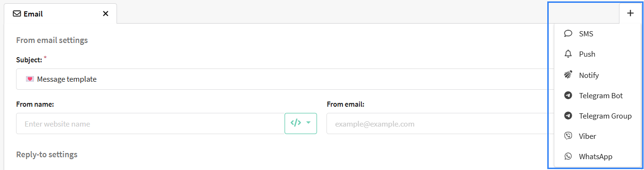Close the Email tab
The image size is (644, 170).
coord(106,14)
